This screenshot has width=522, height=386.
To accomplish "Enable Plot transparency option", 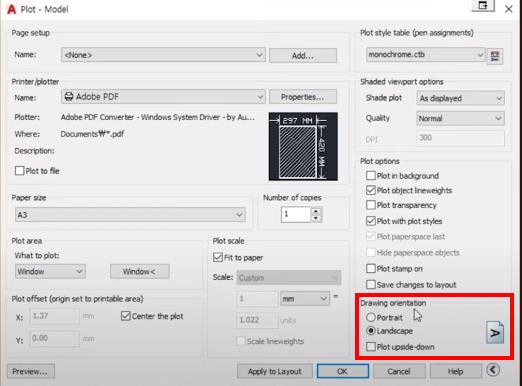I will click(371, 205).
